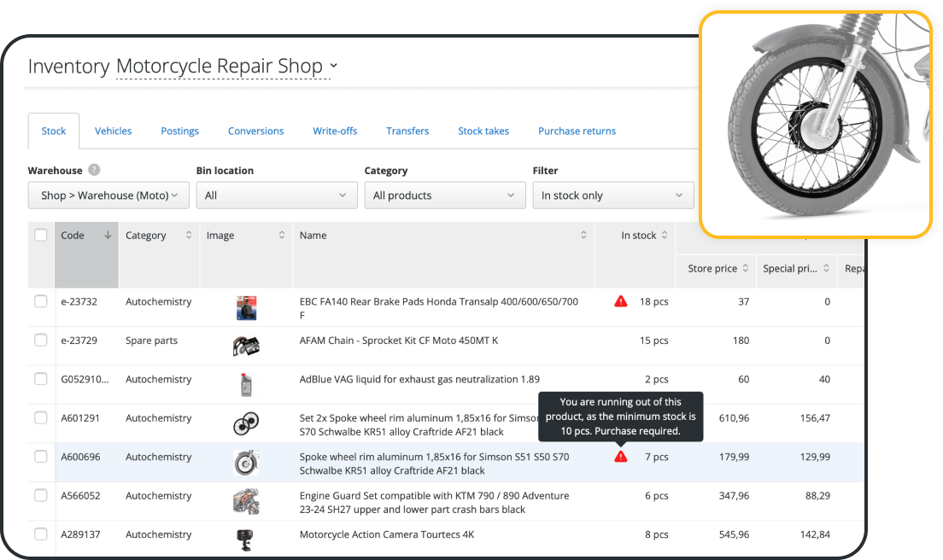This screenshot has width=943, height=560.
Task: Select checkbox for item A600696
Action: [x=41, y=457]
